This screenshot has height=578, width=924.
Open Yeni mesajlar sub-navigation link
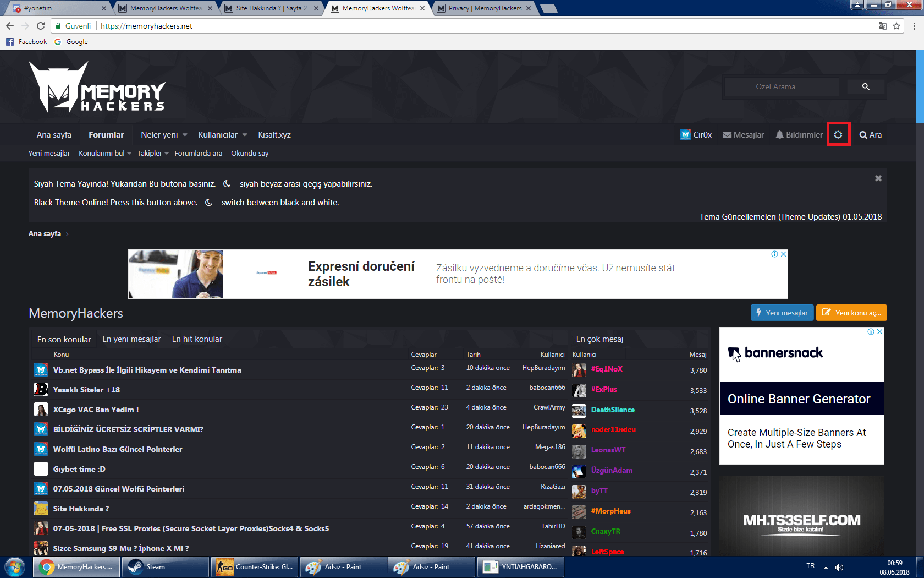(49, 154)
